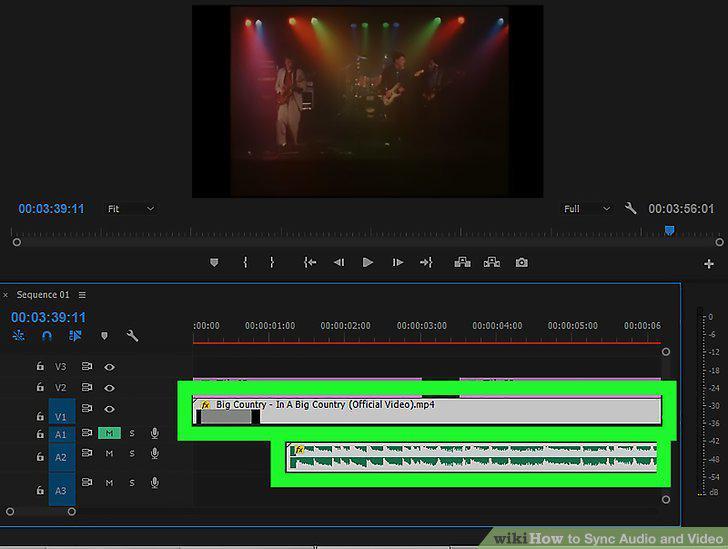Toggle lock on track V1
This screenshot has height=549, width=728.
pyautogui.click(x=40, y=416)
